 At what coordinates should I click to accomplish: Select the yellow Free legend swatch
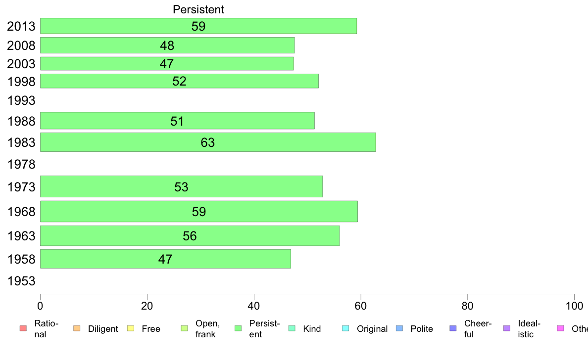pos(131,328)
